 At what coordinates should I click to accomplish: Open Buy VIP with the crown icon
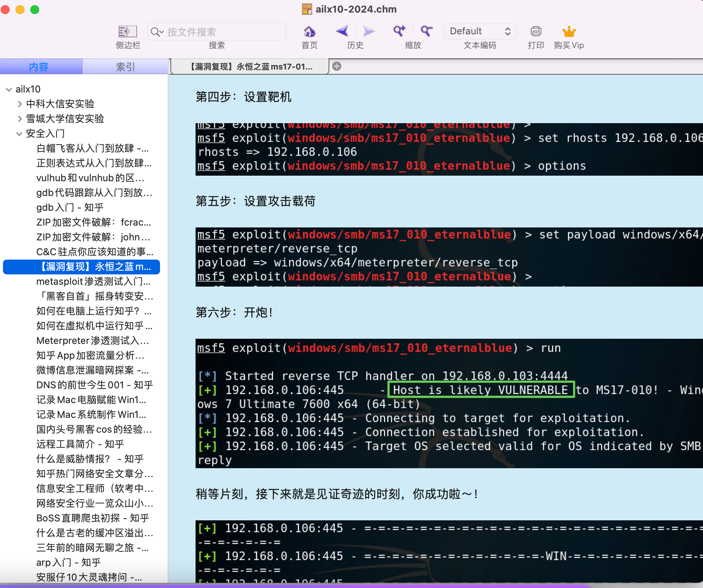tap(568, 32)
